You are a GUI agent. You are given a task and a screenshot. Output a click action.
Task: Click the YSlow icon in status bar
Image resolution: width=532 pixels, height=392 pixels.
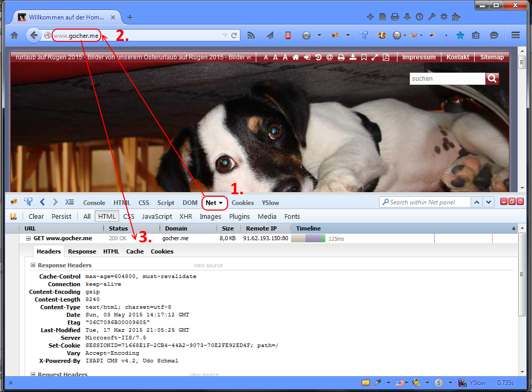click(x=463, y=382)
